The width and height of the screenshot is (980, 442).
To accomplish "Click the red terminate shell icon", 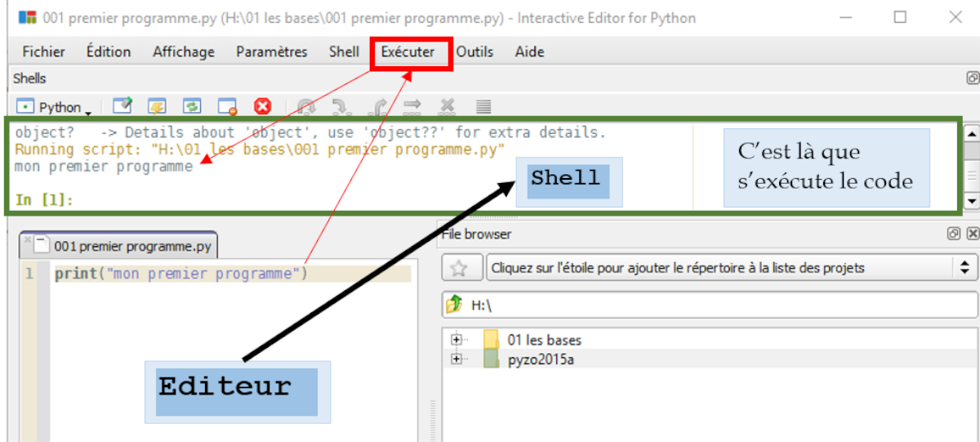I will tap(262, 106).
